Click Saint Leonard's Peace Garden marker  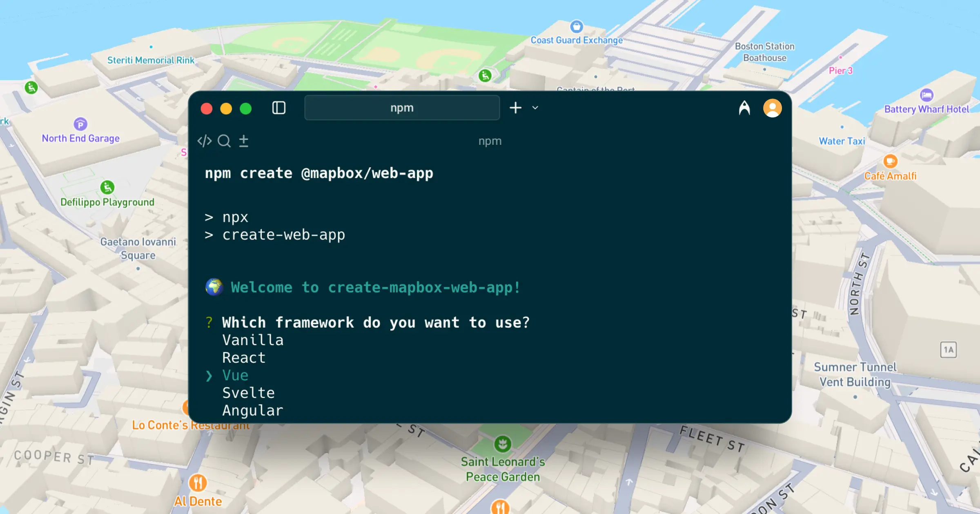point(503,444)
